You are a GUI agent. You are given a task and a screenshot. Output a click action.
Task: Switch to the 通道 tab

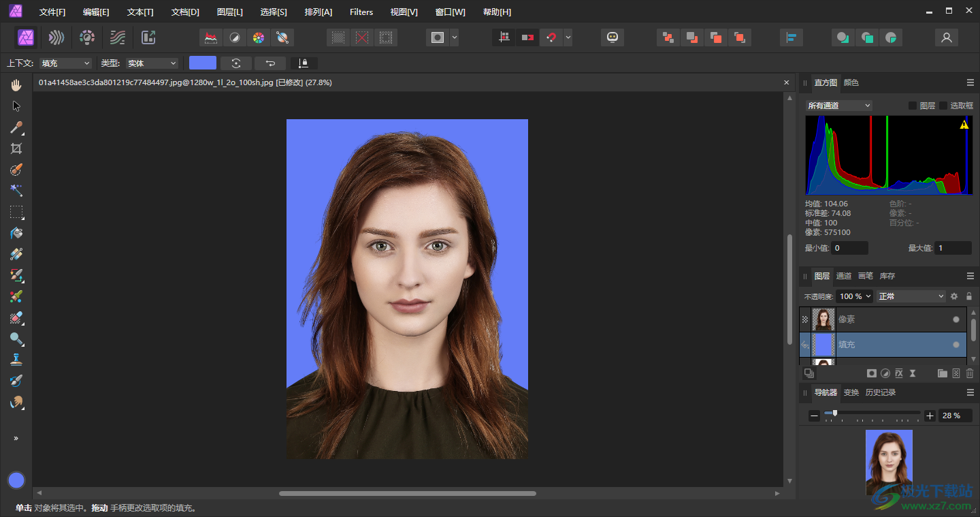[844, 276]
